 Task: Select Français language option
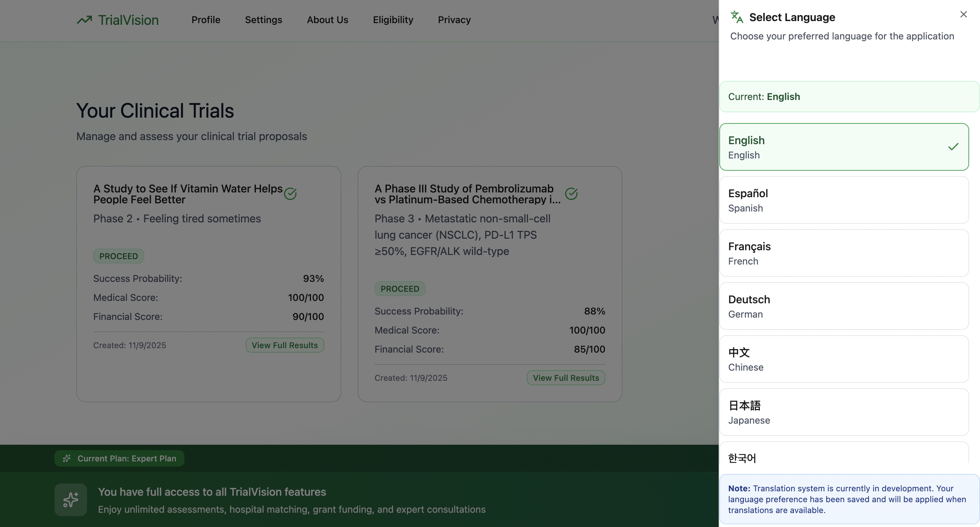[x=844, y=253]
